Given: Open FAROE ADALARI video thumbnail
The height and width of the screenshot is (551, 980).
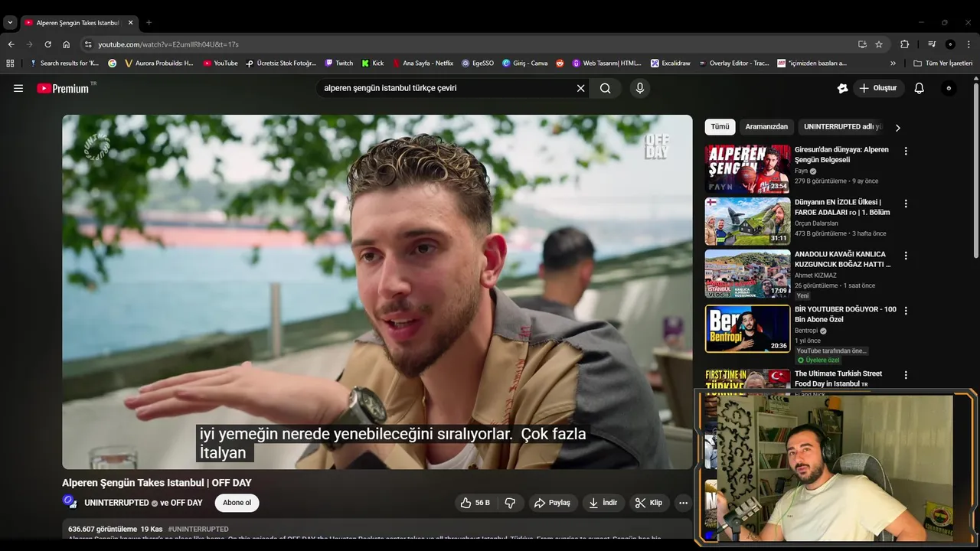Looking at the screenshot, I should tap(747, 221).
